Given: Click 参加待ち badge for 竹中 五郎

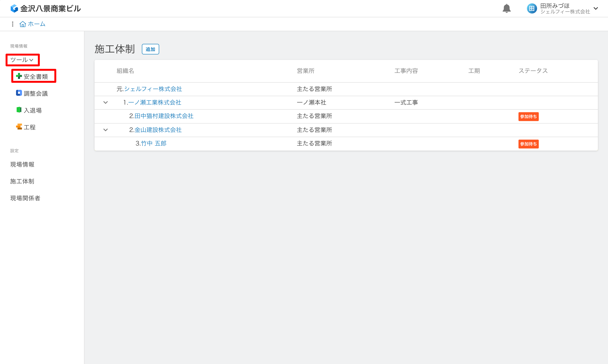Looking at the screenshot, I should [528, 144].
